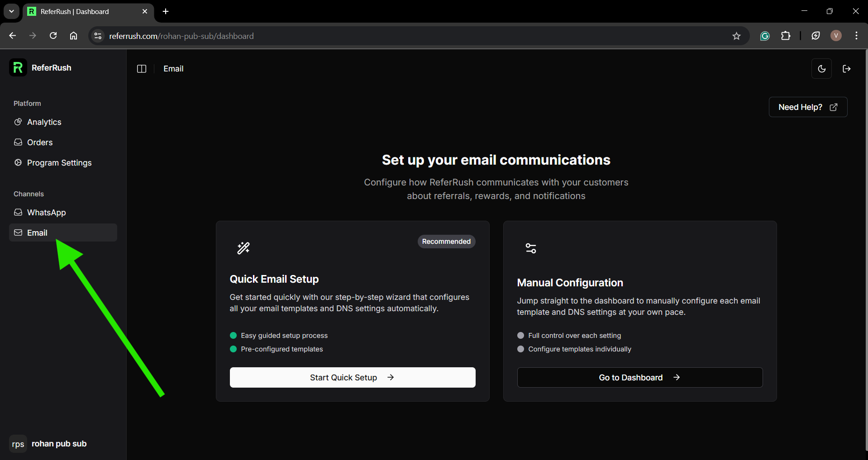Click the browser extension icon left of profile
This screenshot has width=868, height=460.
816,36
